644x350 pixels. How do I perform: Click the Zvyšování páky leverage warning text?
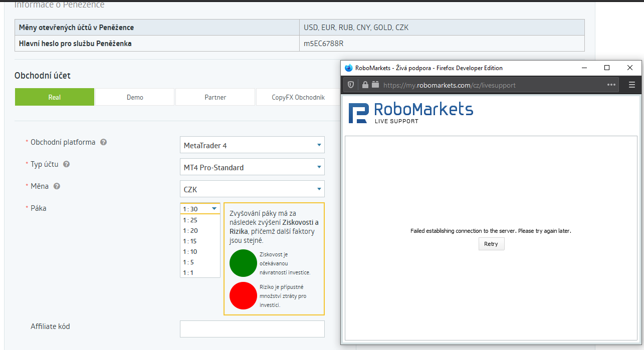point(274,227)
